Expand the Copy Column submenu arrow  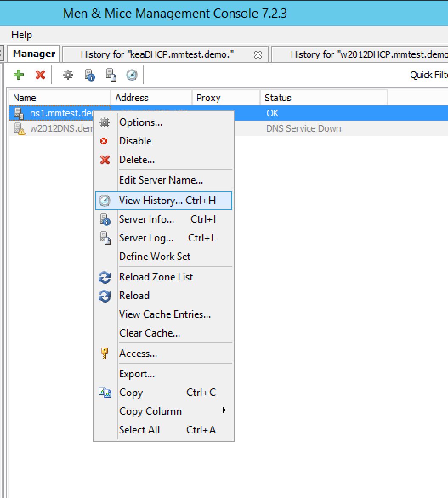(224, 410)
